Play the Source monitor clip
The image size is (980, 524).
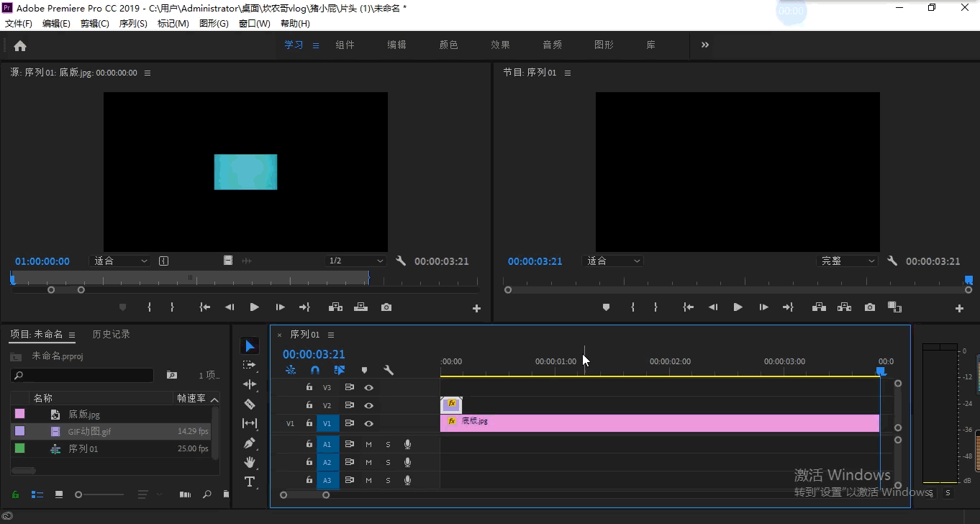[254, 307]
